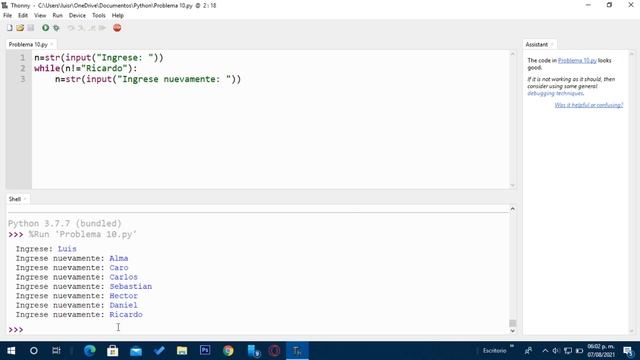The width and height of the screenshot is (640, 360).
Task: Launch Microsoft Edge from taskbar
Action: point(89,351)
